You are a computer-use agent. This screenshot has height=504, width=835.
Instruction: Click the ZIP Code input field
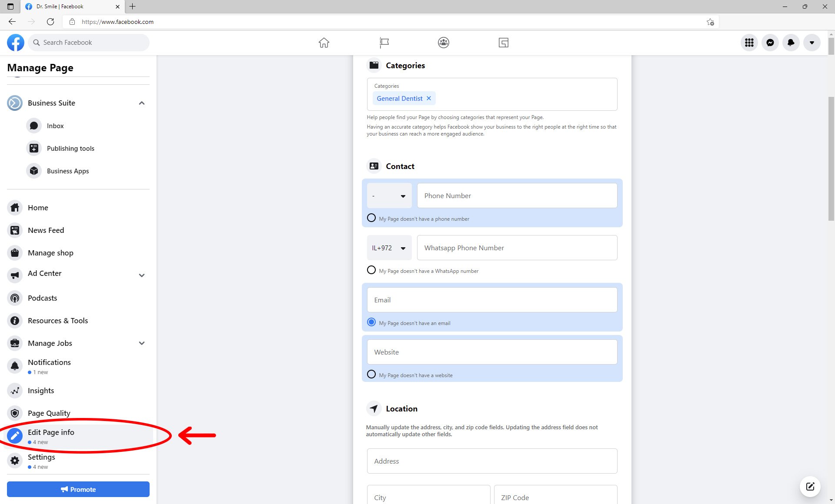point(555,495)
